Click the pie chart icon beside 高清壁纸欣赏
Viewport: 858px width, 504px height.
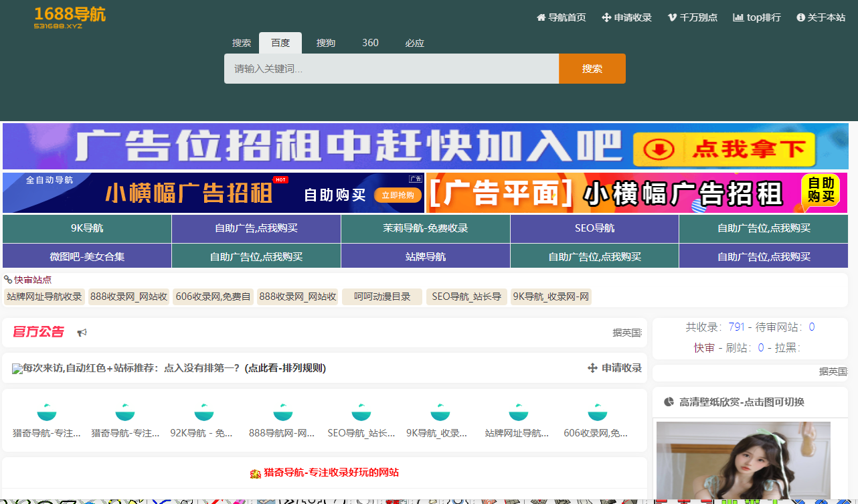(x=669, y=402)
